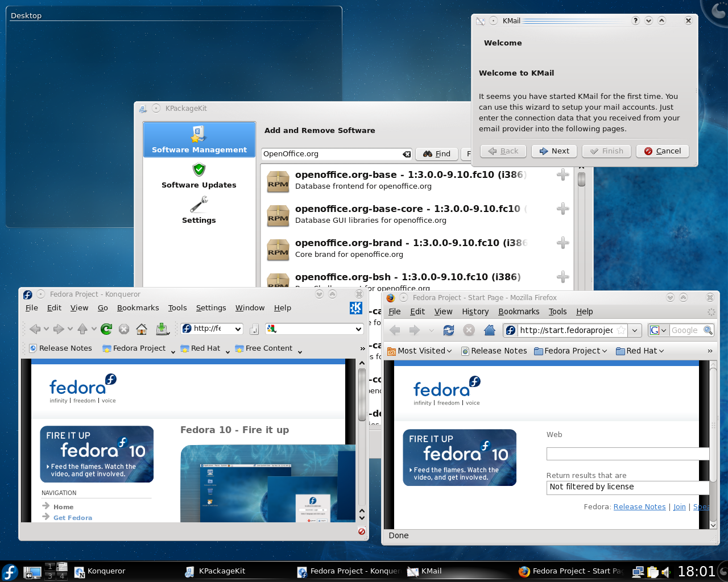
Task: Click the popup blocker icon in Konqueror status bar
Action: coord(362,531)
